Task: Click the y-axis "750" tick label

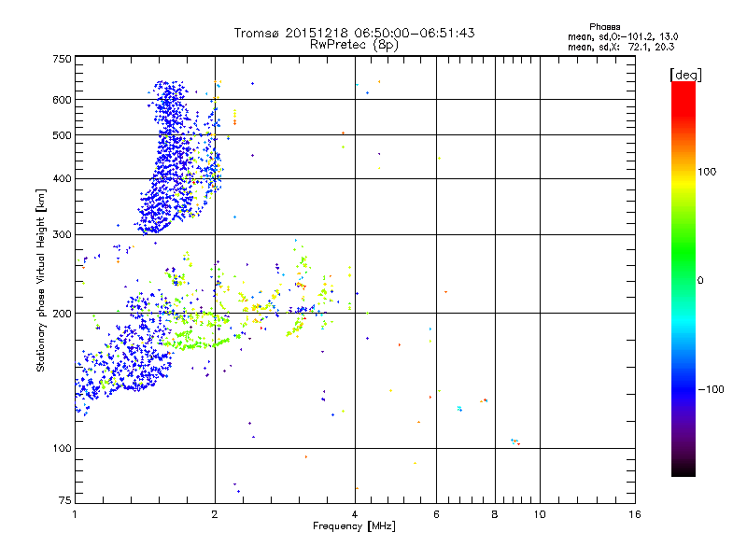Action: click(x=62, y=59)
